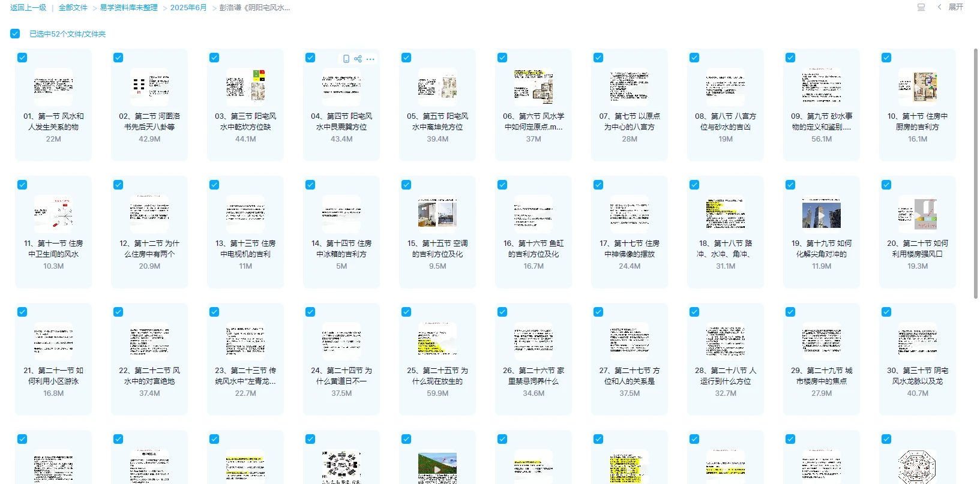Deselect the 11、第十一节 住房 checkbox
Viewport: 980px width, 484px height.
(x=22, y=185)
